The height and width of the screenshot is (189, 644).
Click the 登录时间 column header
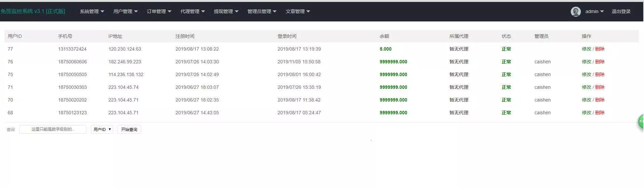(287, 36)
